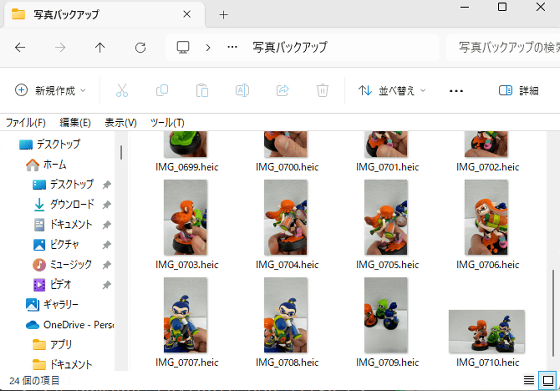Open ビデオ in navigation pane
The height and width of the screenshot is (391, 560).
pos(52,285)
